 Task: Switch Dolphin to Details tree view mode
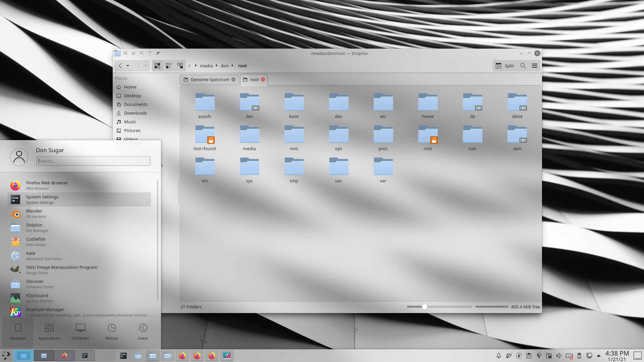[x=180, y=66]
